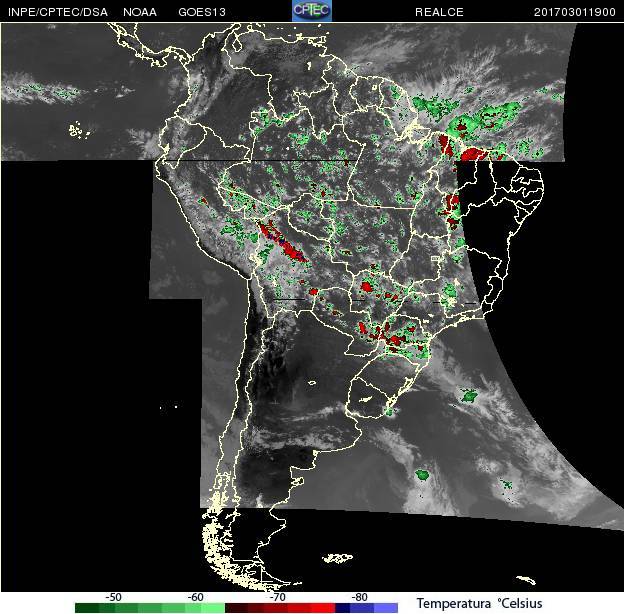624x614 pixels.
Task: Pick the light green segment of color bar
Action: pyautogui.click(x=213, y=608)
